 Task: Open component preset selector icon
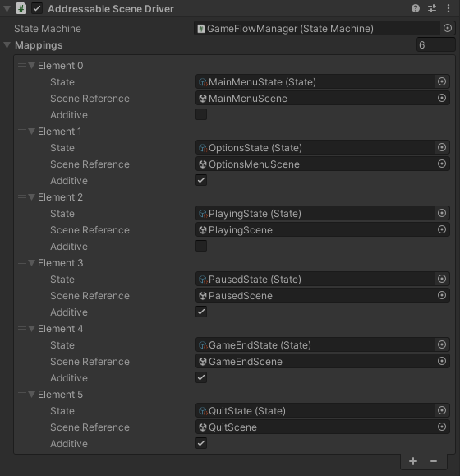[432, 8]
